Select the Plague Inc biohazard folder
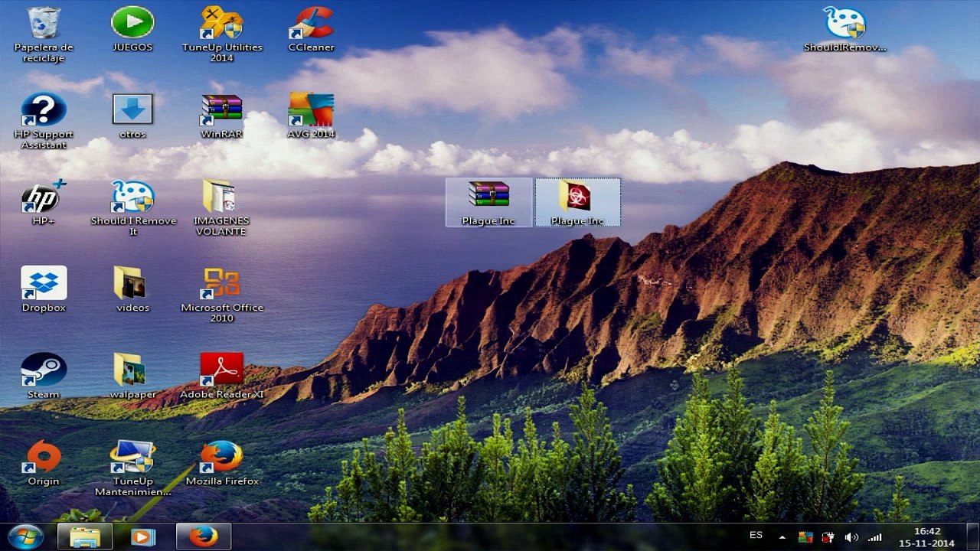980x551 pixels. point(577,203)
